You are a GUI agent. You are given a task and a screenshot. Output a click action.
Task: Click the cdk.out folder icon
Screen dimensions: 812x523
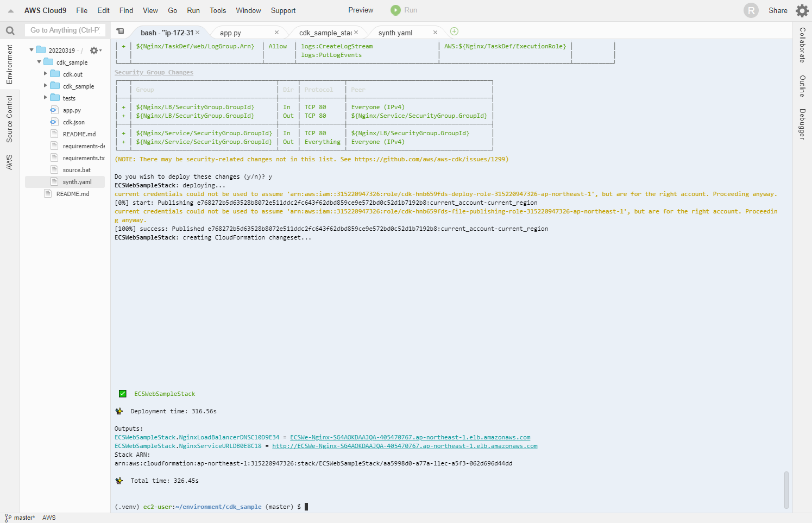pyautogui.click(x=55, y=74)
